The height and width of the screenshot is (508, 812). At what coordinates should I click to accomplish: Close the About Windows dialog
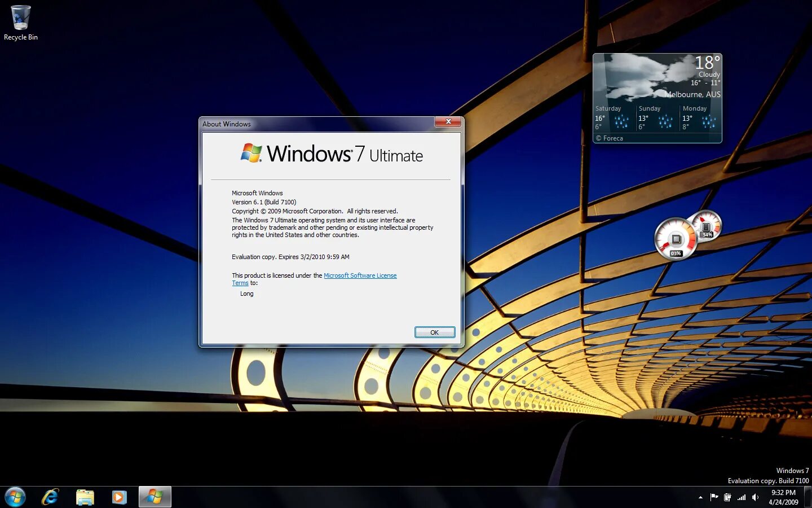(449, 121)
